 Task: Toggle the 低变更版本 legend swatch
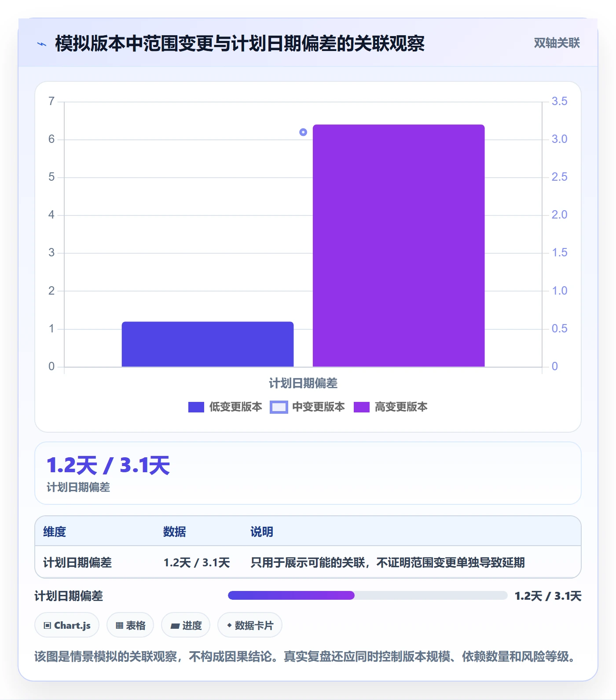196,407
